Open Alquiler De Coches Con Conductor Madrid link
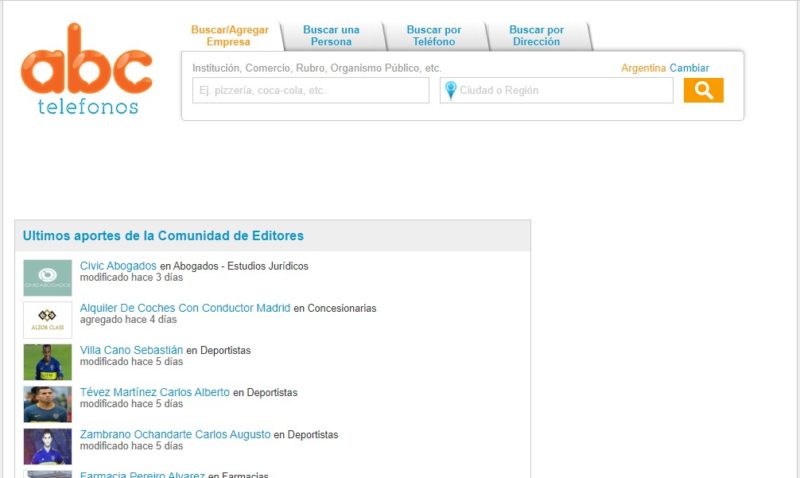The width and height of the screenshot is (800, 478). 185,308
